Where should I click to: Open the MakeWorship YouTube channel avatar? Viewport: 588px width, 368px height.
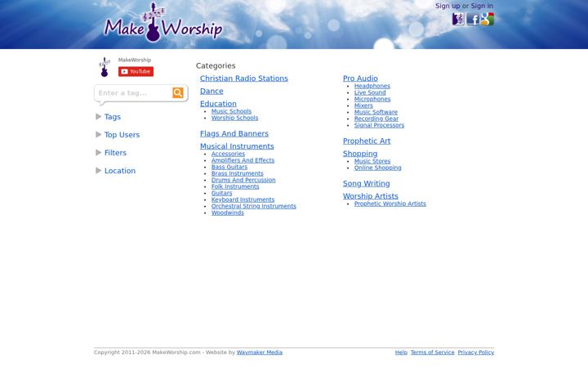[x=105, y=67]
